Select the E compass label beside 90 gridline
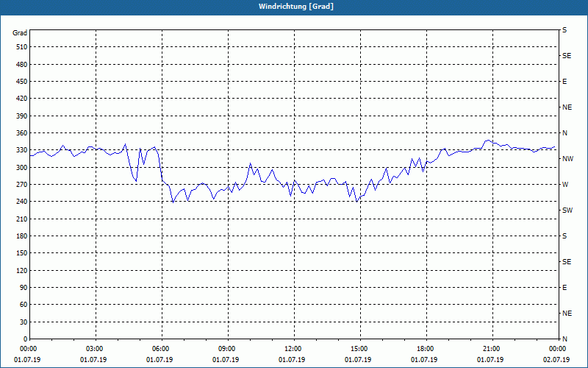 [564, 288]
